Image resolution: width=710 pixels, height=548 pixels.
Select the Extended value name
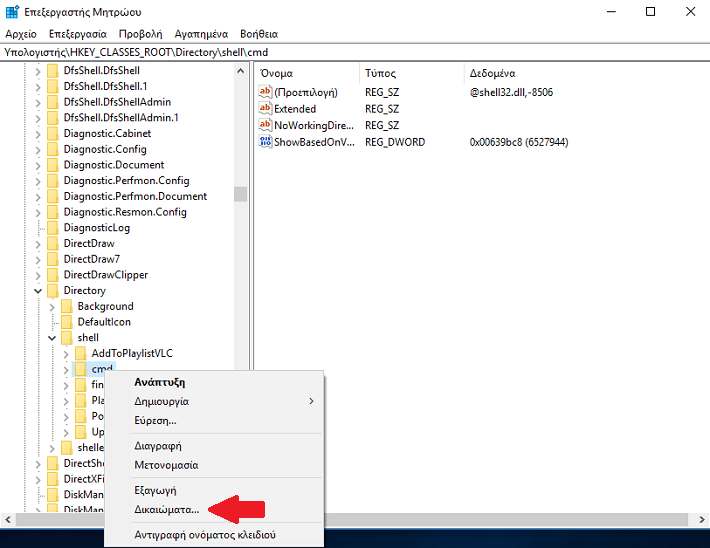tap(295, 109)
